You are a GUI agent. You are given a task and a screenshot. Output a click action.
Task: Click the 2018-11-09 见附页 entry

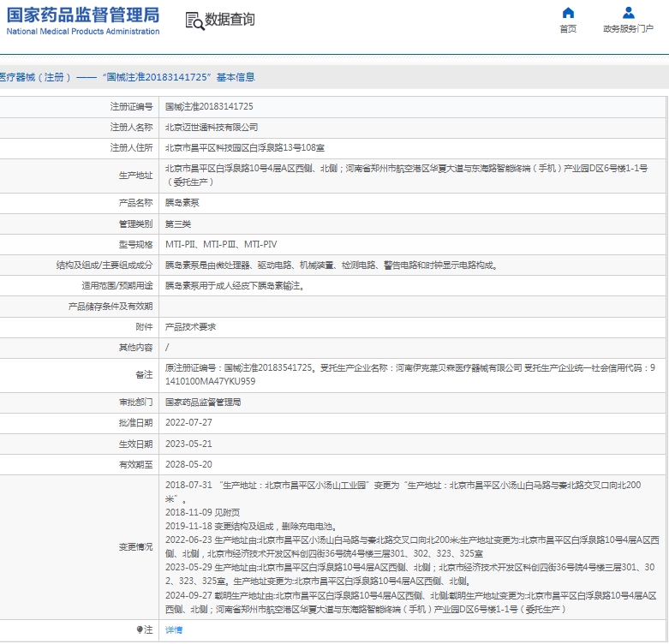click(x=203, y=513)
